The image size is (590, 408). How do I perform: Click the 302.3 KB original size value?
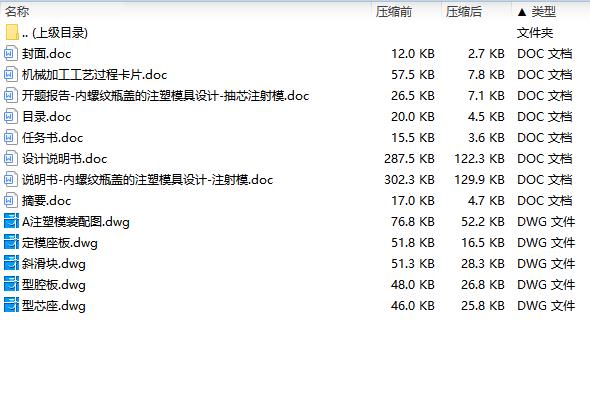coord(409,180)
